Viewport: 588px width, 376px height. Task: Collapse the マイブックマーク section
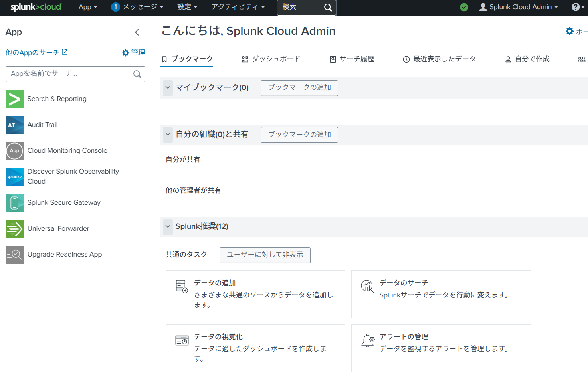[x=168, y=87]
